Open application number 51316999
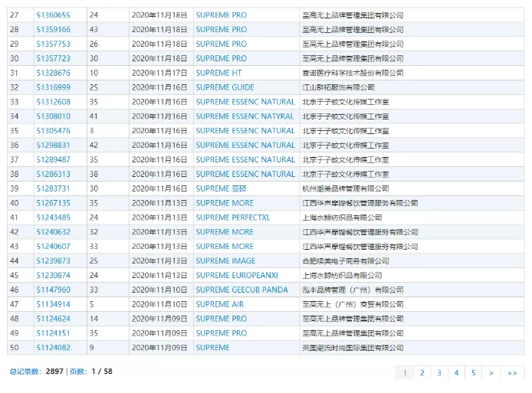Screen dimensions: 532x393 pos(53,87)
